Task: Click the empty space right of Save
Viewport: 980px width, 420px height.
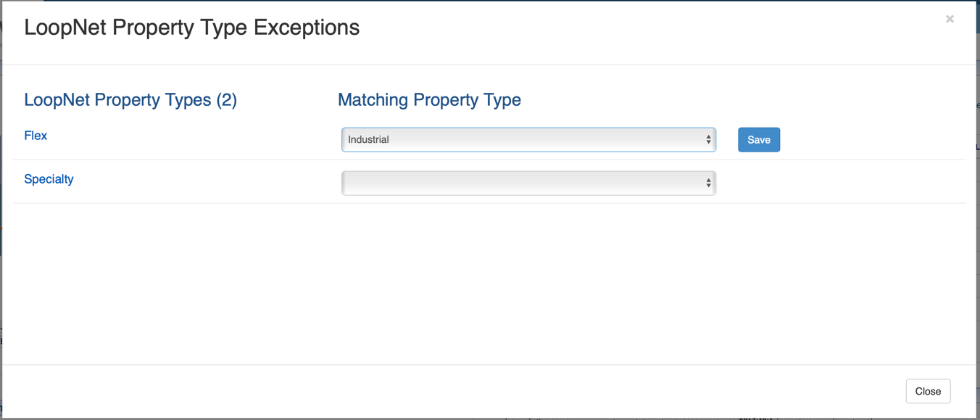Action: 870,140
